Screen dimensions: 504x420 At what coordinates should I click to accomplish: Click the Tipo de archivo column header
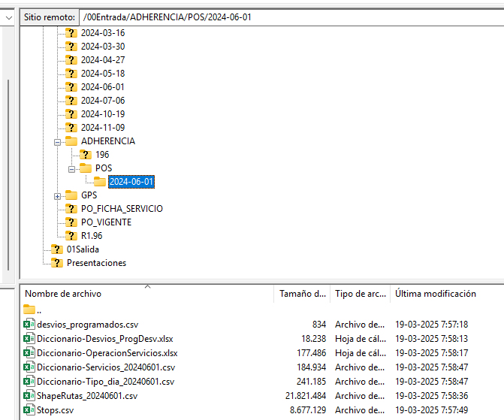point(359,294)
